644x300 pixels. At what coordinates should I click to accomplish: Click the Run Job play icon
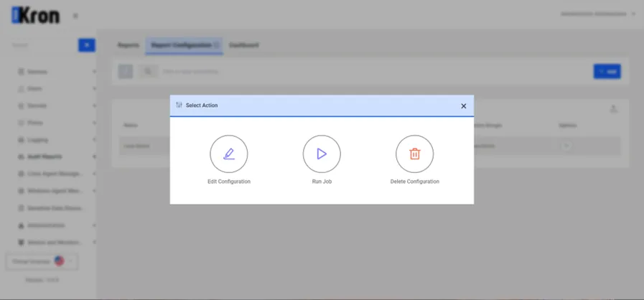(322, 154)
